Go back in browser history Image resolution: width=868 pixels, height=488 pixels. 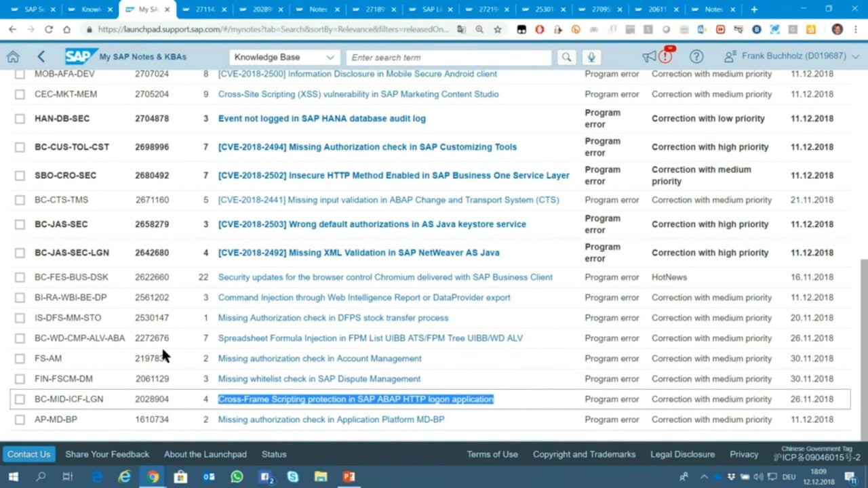(x=12, y=30)
